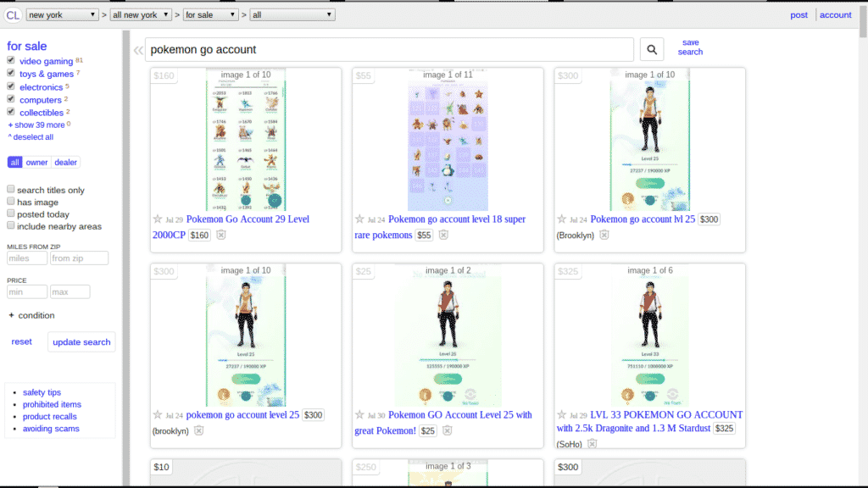Viewport: 868px width, 488px height.
Task: Open the new york location dropdown
Action: point(62,15)
